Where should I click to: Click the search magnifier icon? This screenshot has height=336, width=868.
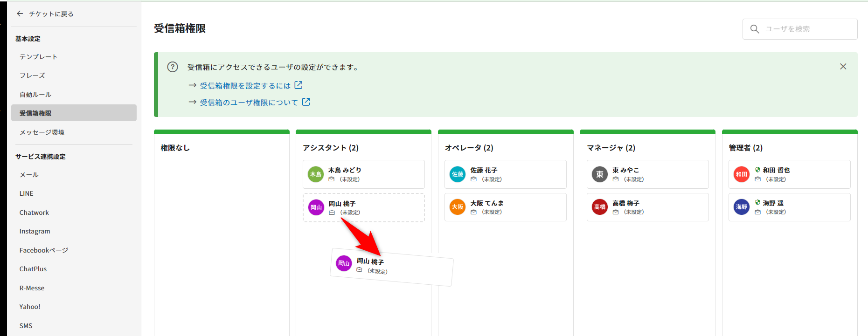[x=754, y=29]
